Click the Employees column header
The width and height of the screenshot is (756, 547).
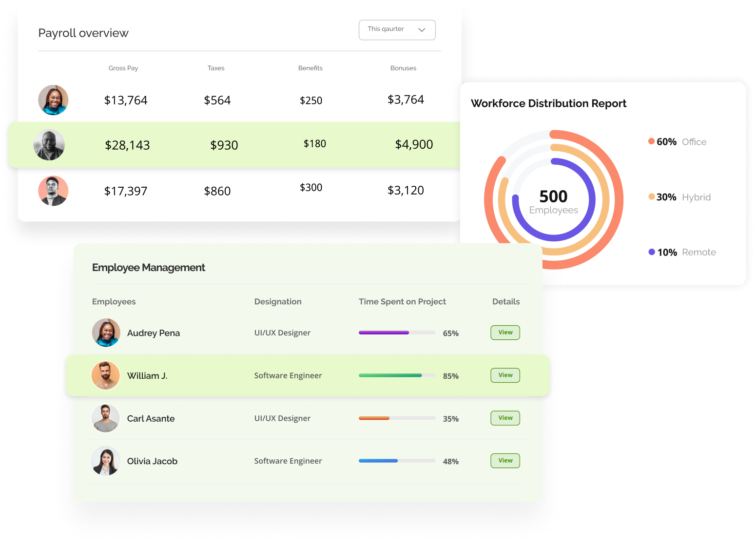tap(114, 302)
